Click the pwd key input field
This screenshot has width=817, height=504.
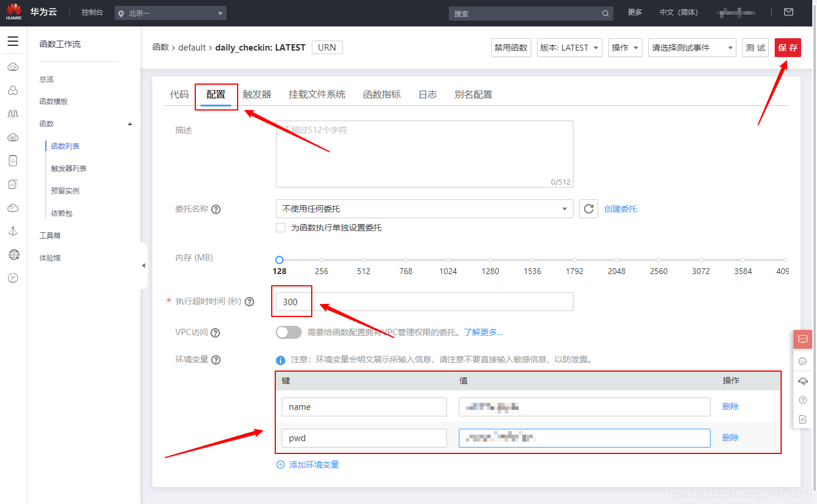click(x=364, y=438)
